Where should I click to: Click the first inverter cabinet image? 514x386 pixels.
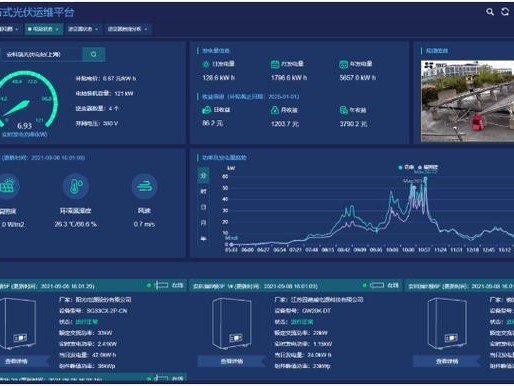tap(18, 323)
